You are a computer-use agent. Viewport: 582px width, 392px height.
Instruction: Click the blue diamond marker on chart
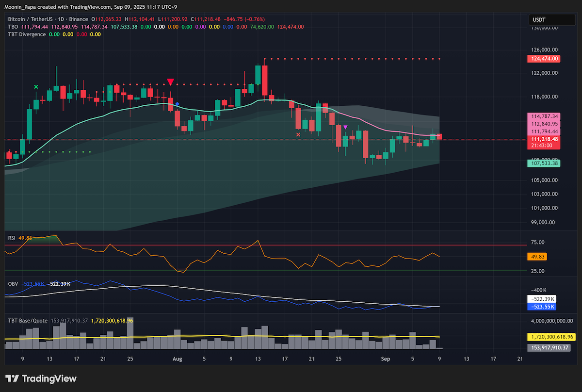pyautogui.click(x=178, y=104)
